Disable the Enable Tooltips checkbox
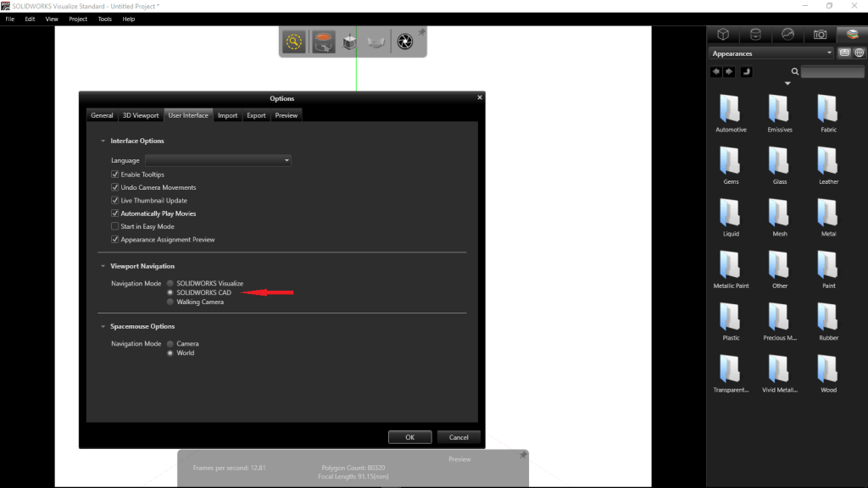868x488 pixels. click(x=114, y=175)
